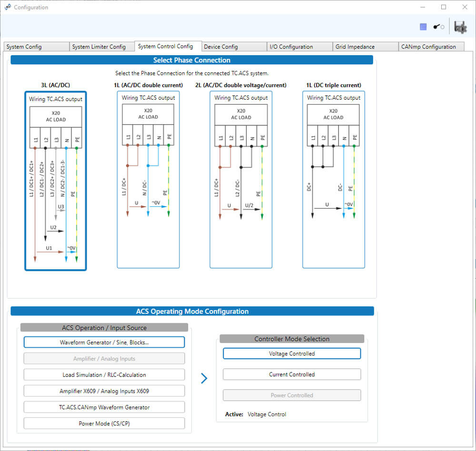
Task: Click the save configuration disk icon
Action: point(460,27)
